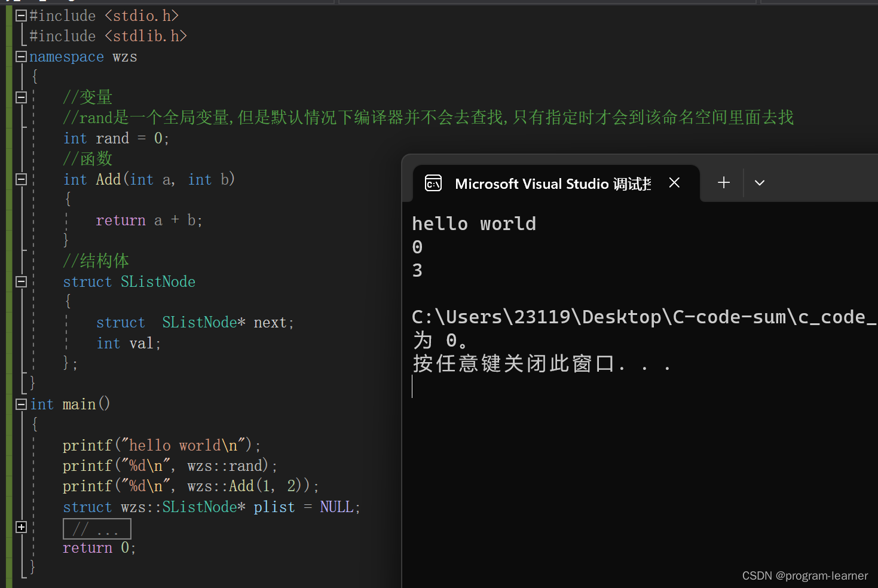Viewport: 878px width, 588px height.
Task: Collapse the namespace wzs block
Action: 21,57
